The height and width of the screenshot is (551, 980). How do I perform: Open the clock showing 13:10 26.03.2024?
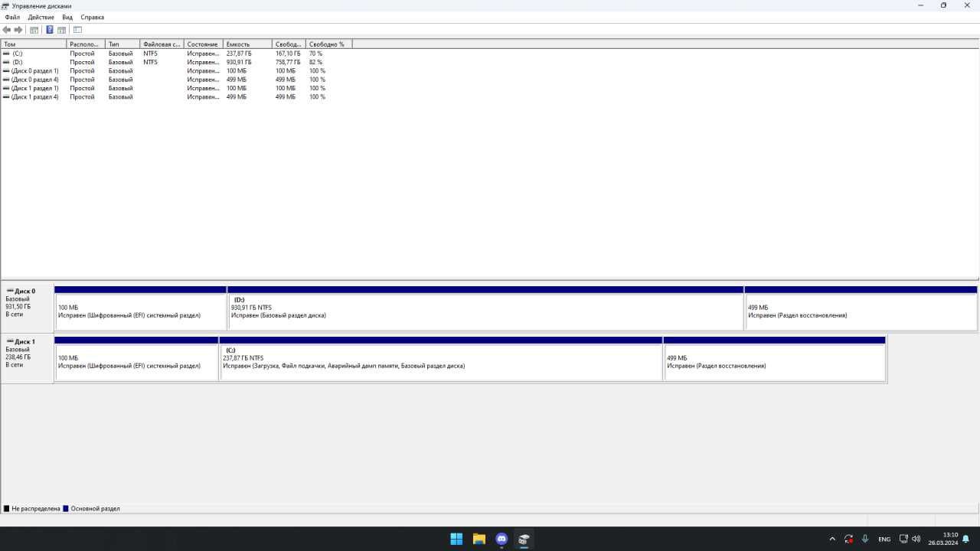[942, 539]
